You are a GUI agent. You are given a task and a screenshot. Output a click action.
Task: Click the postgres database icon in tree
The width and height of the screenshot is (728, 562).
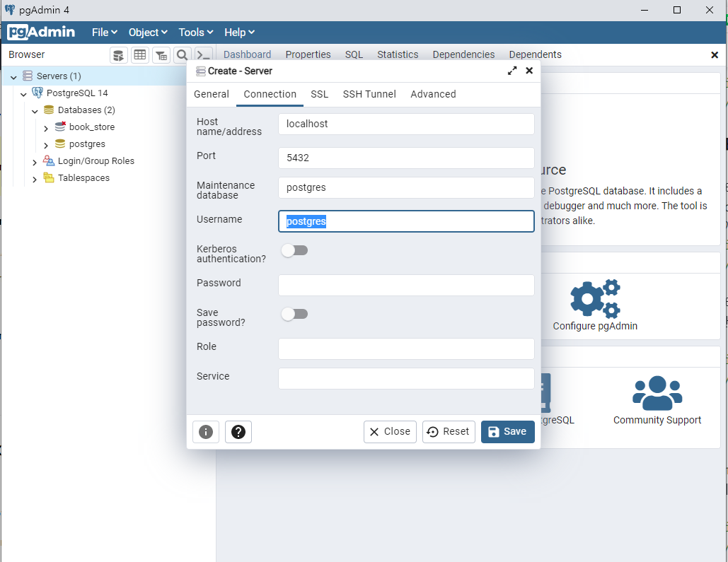[60, 144]
